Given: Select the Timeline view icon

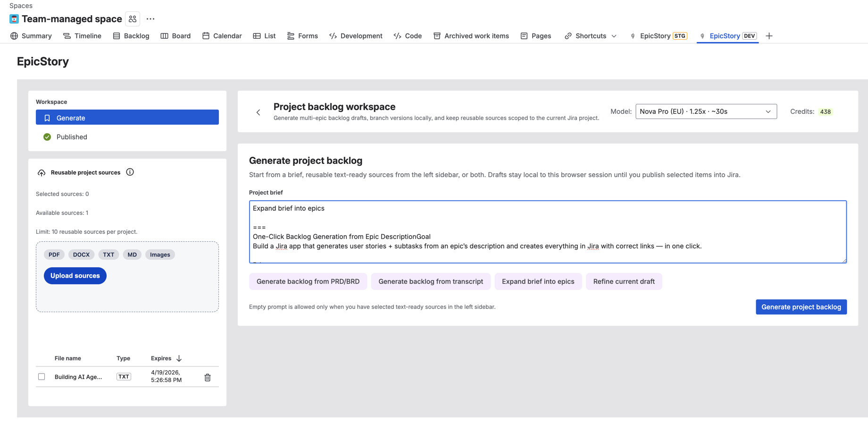Looking at the screenshot, I should (66, 36).
